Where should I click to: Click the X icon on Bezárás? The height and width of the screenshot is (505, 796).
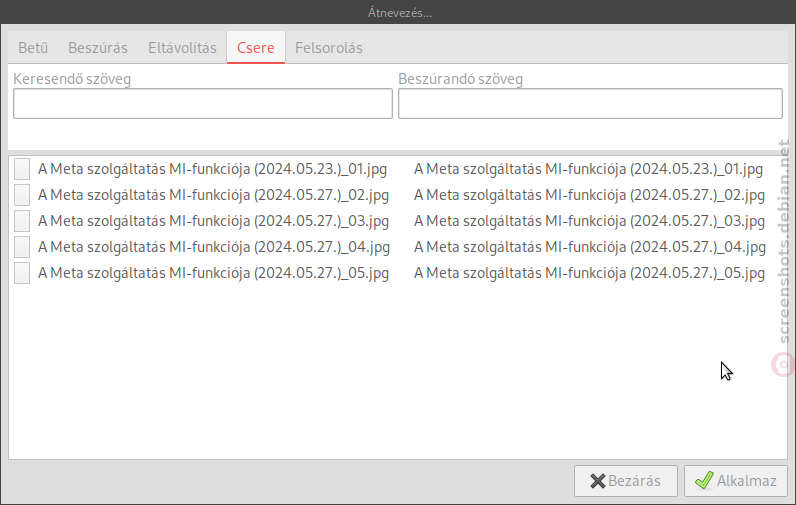(598, 481)
